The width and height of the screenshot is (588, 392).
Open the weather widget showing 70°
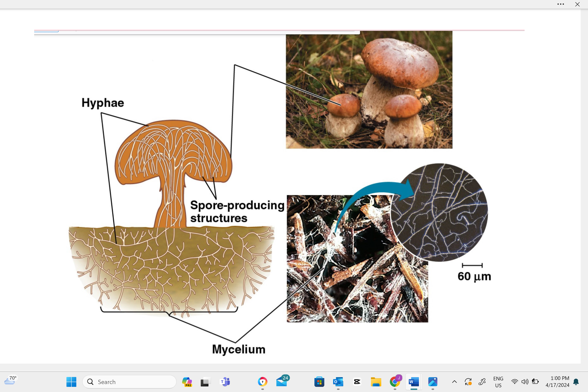coord(11,380)
